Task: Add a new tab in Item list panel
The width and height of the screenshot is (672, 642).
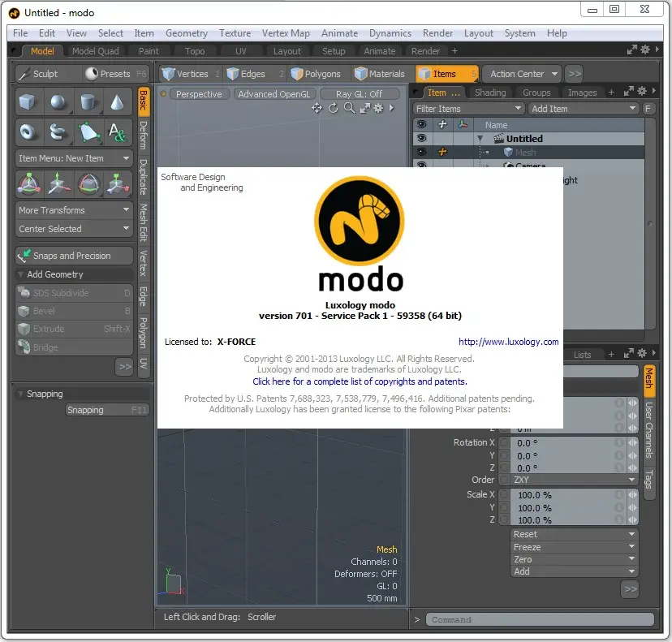Action: [611, 93]
